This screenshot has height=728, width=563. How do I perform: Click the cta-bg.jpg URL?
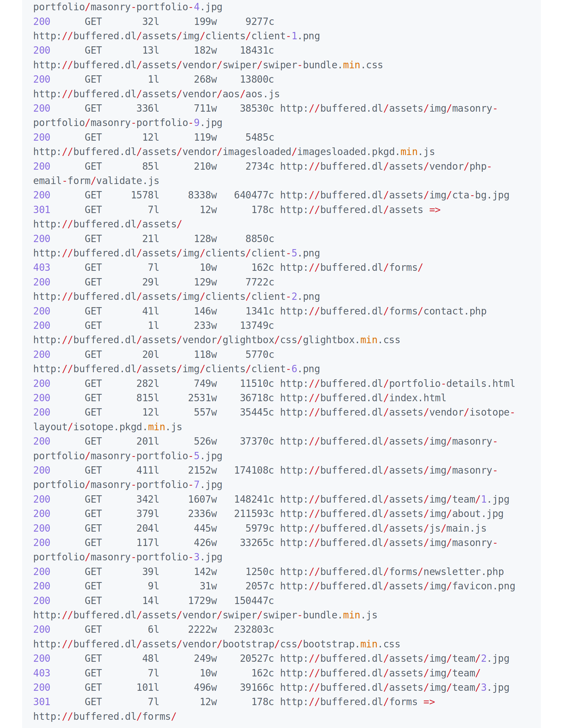coord(395,195)
